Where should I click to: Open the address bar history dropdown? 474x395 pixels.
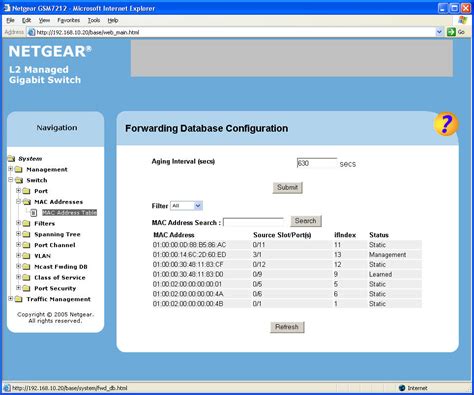(439, 32)
